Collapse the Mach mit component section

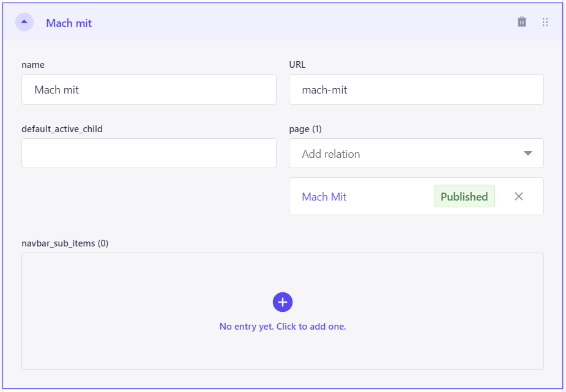coord(24,22)
